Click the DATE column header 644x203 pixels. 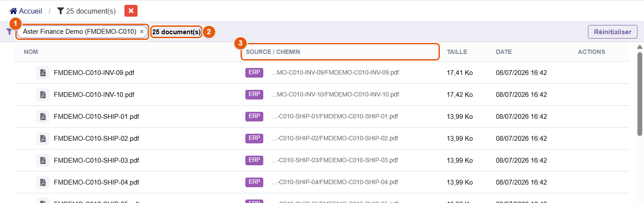point(504,52)
